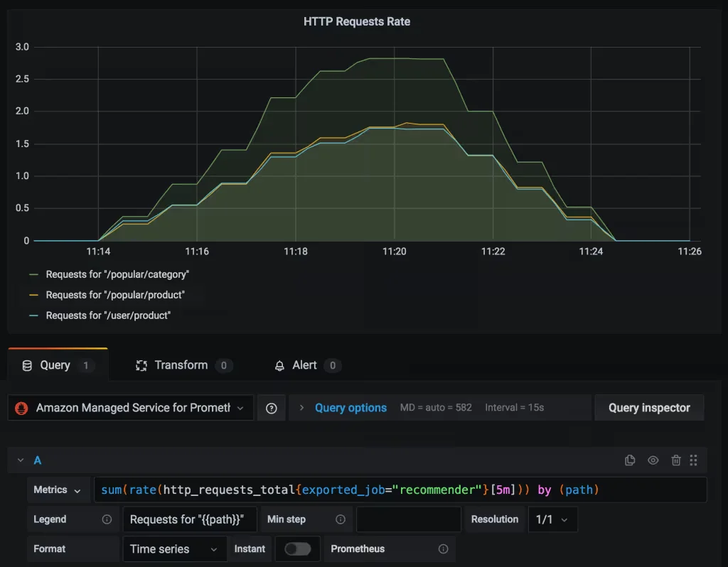Click the Alert bell icon
This screenshot has height=567, width=728.
click(280, 365)
